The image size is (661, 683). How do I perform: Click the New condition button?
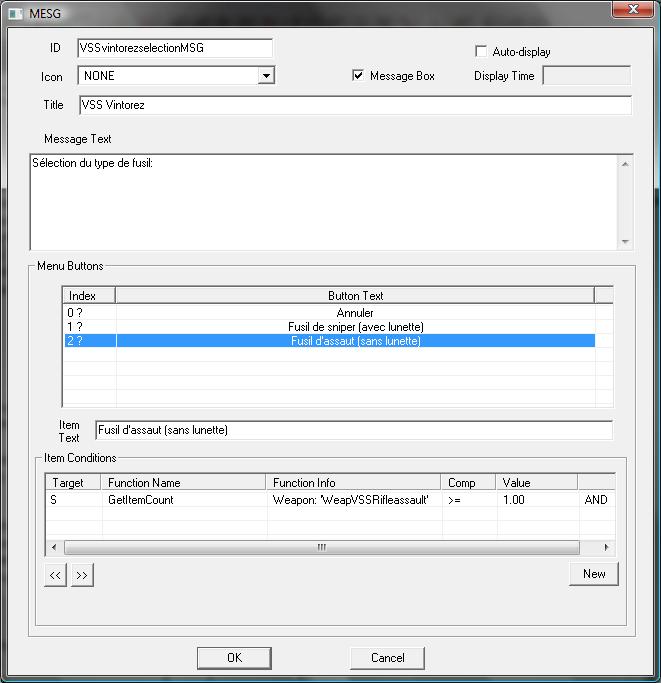click(594, 574)
